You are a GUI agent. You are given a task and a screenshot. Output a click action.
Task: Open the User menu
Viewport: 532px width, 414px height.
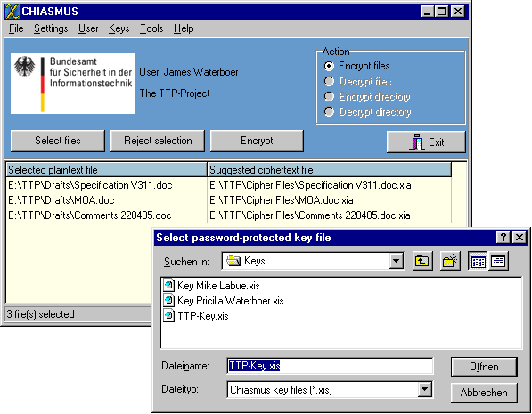tap(88, 28)
